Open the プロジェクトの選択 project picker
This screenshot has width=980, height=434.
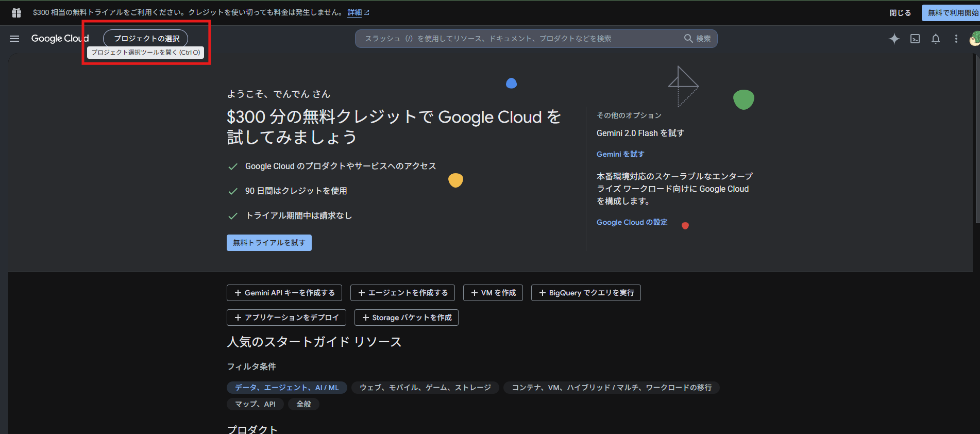[x=146, y=39]
